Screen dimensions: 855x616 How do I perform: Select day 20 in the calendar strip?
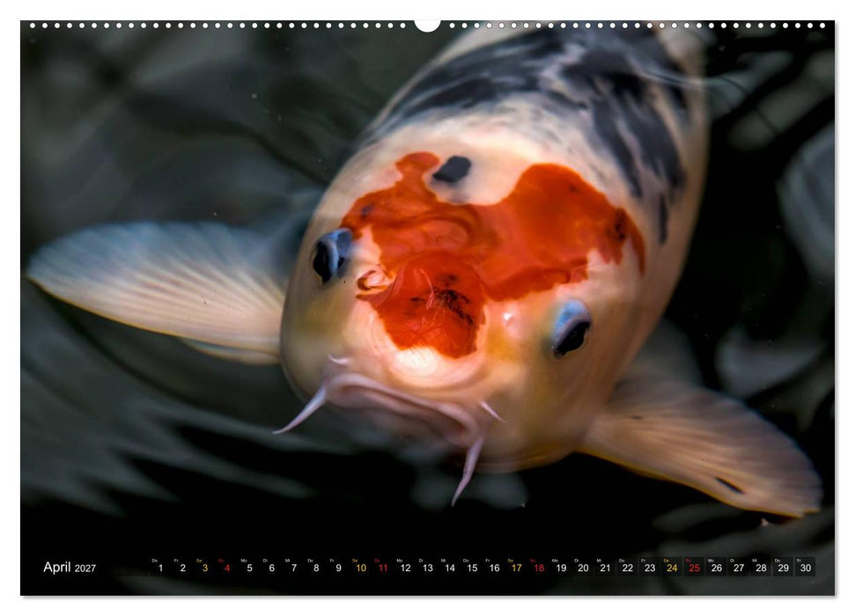pyautogui.click(x=584, y=567)
